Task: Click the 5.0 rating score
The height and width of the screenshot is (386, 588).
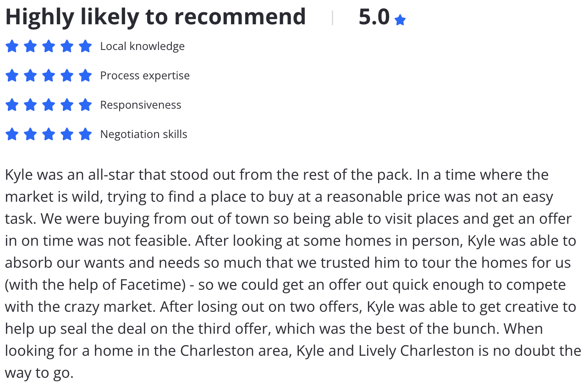Action: 374,17
